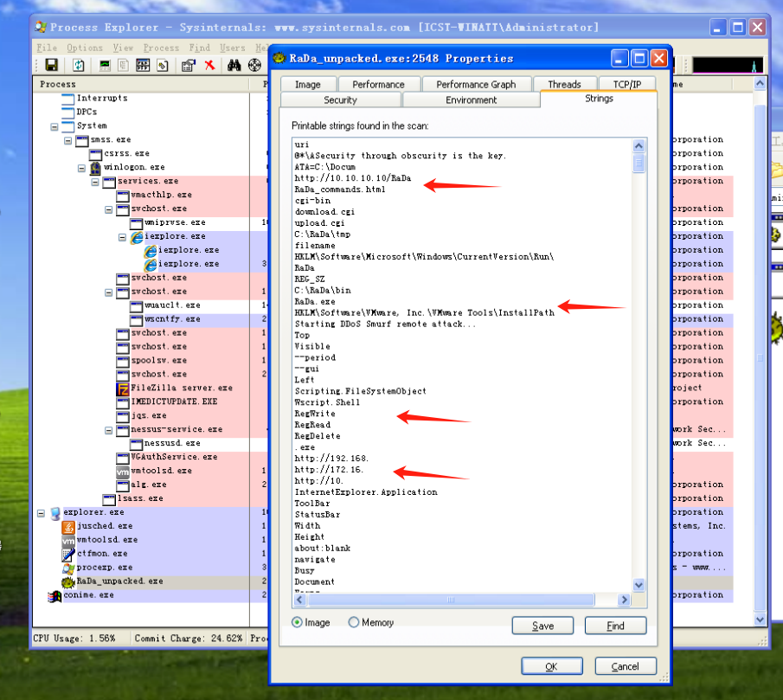Screen dimensions: 783x700
Task: Collapse the smss.exe tree node
Action: click(67, 141)
